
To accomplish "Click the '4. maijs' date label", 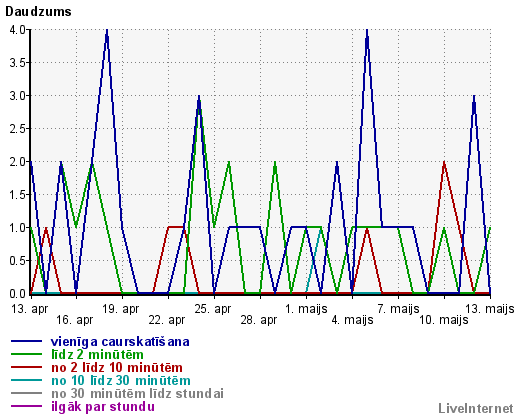I will [x=352, y=320].
